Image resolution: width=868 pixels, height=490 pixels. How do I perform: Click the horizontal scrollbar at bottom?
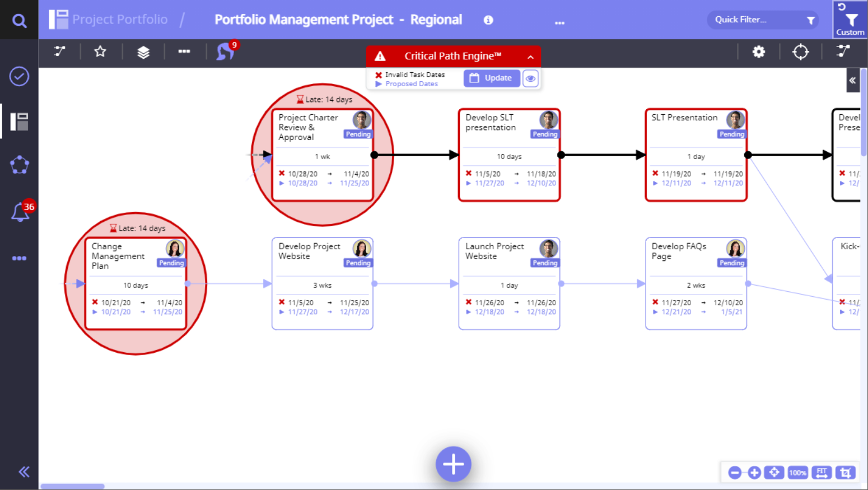pos(73,486)
